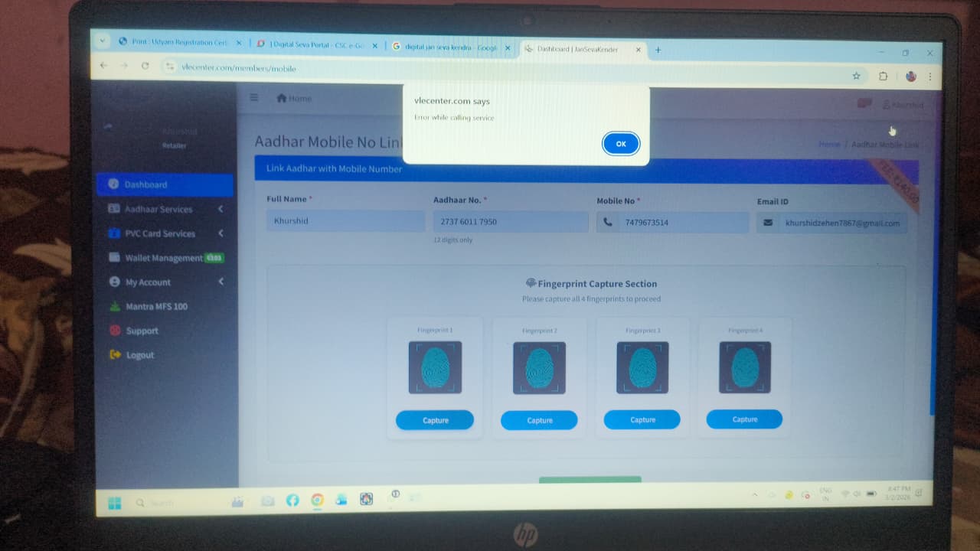
Task: Click the Fingerprint 3 scan image
Action: [642, 367]
